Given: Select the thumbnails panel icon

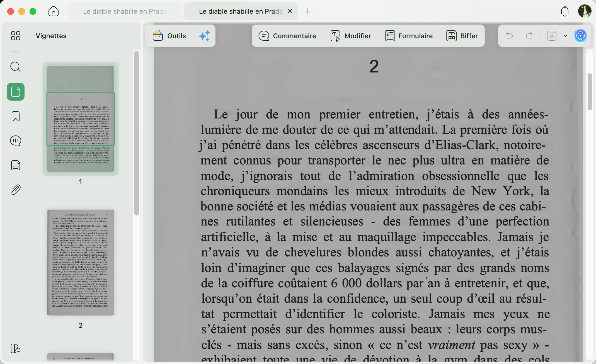Looking at the screenshot, I should click(16, 92).
